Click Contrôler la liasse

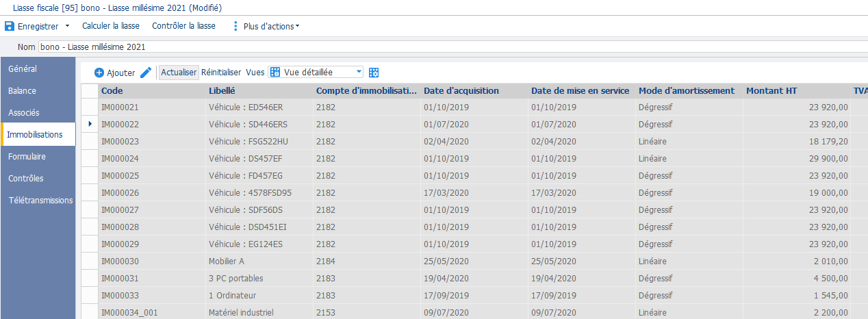(x=183, y=26)
